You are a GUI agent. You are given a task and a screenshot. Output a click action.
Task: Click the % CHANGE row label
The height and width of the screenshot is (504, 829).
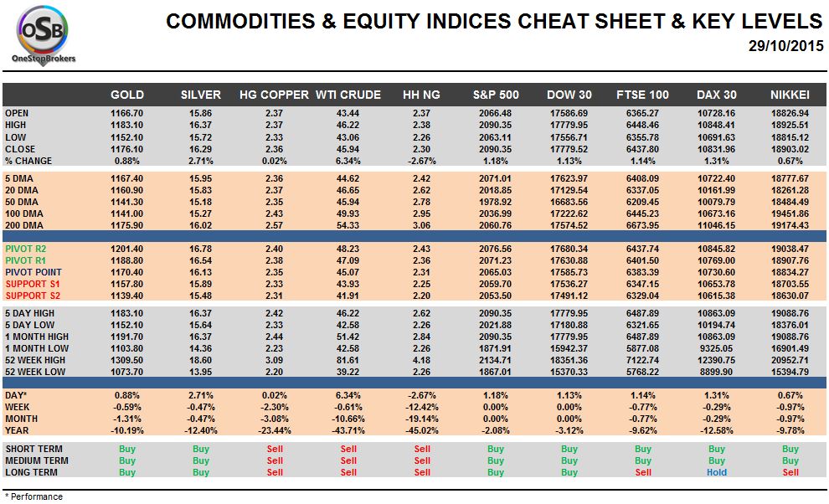pyautogui.click(x=28, y=161)
